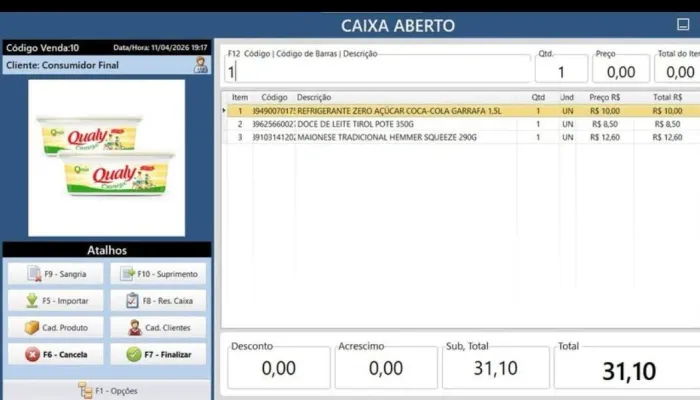Click the Item column header
The image size is (700, 400).
coord(240,97)
